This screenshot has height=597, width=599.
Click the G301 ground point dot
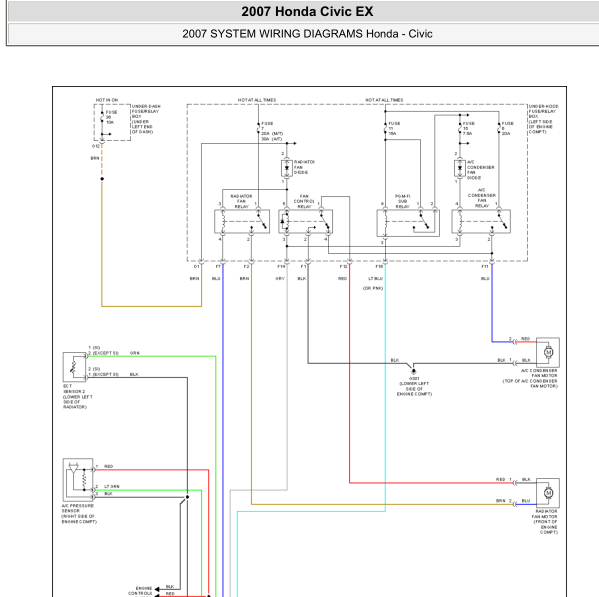413,371
